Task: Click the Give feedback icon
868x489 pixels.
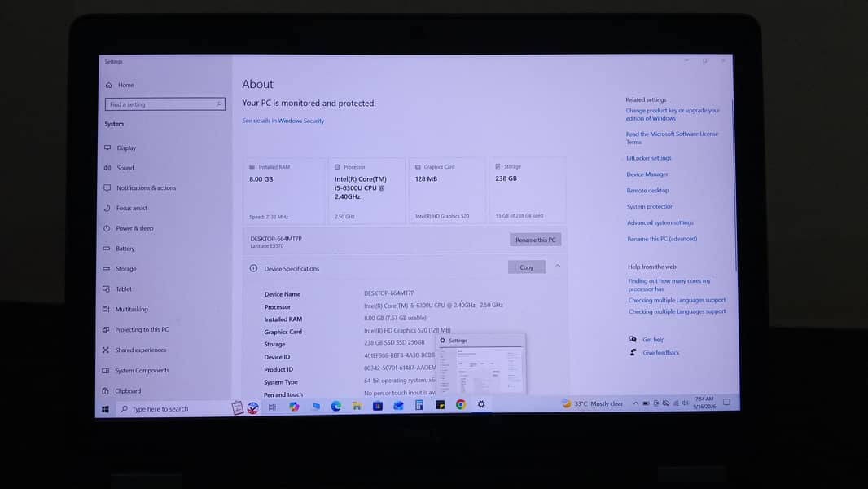Action: (x=633, y=352)
